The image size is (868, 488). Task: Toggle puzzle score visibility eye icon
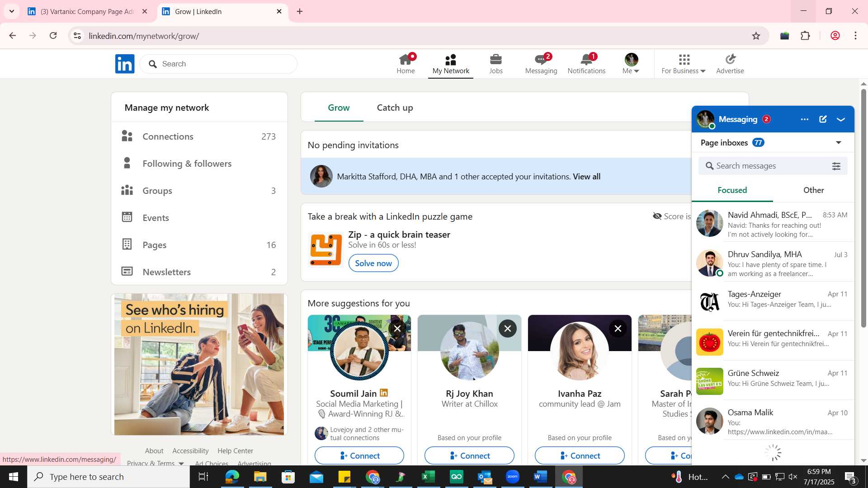[x=657, y=216]
